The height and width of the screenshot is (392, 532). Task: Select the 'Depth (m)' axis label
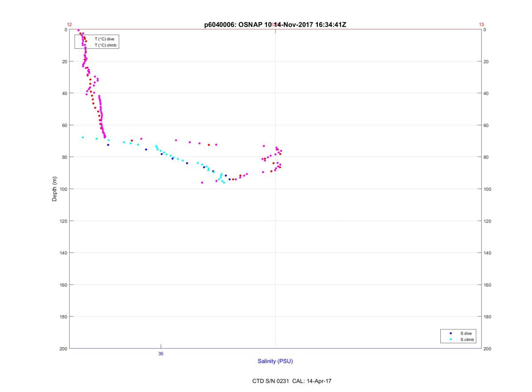point(55,189)
